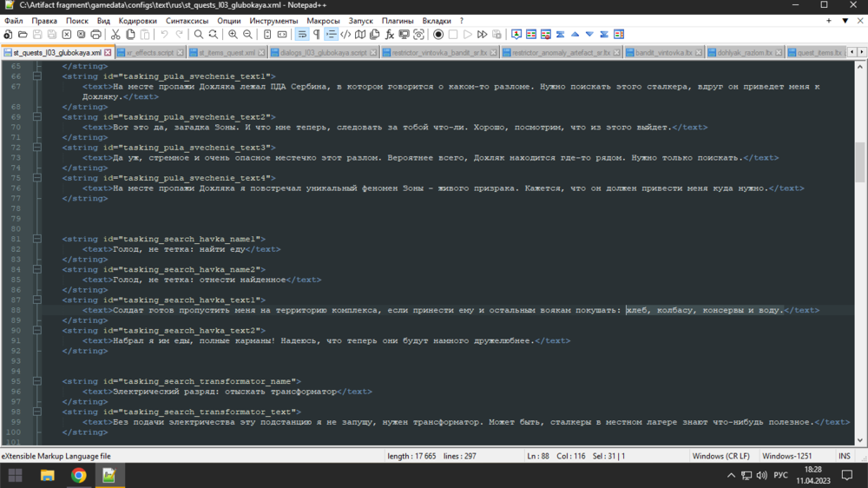Toggle the Indent Guide button
Screen dimensions: 868x488
331,35
